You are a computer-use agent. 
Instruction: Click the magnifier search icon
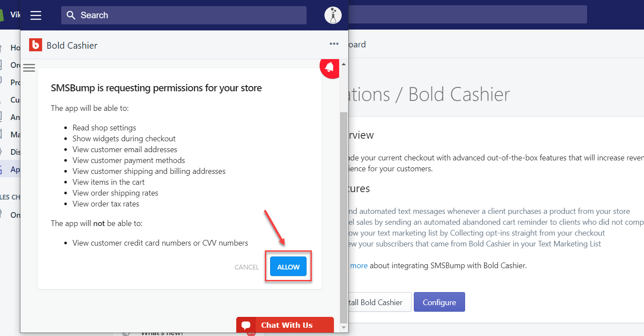click(x=71, y=15)
